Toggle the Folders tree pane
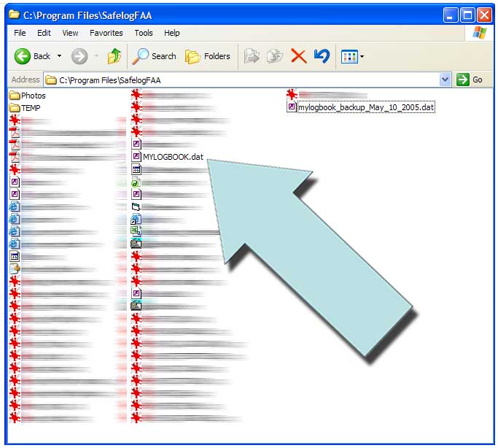 pos(208,56)
